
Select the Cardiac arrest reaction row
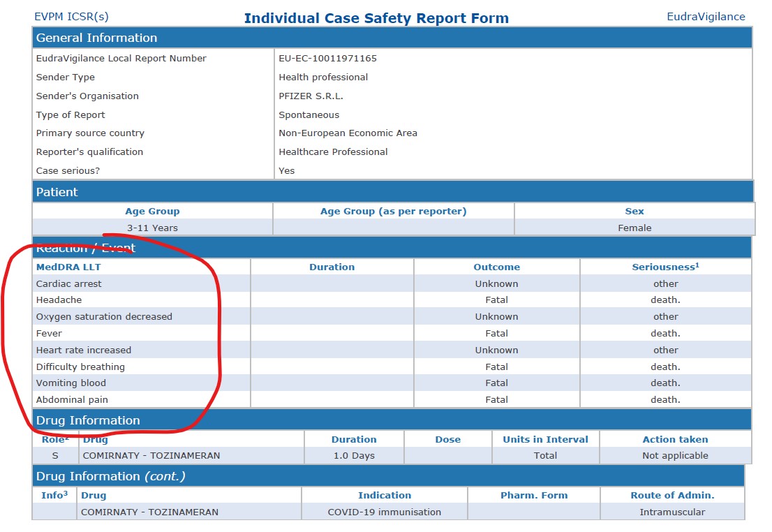pyautogui.click(x=69, y=284)
